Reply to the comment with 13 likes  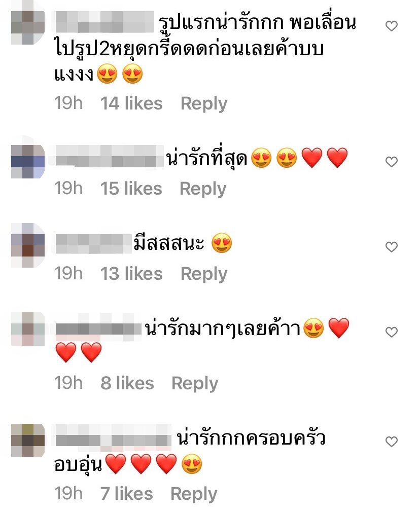tap(204, 274)
